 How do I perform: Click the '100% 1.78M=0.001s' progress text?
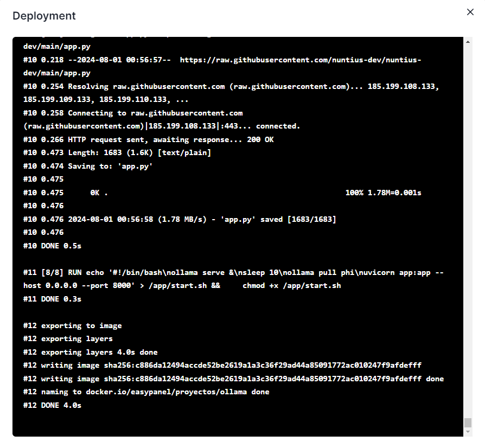(x=383, y=193)
